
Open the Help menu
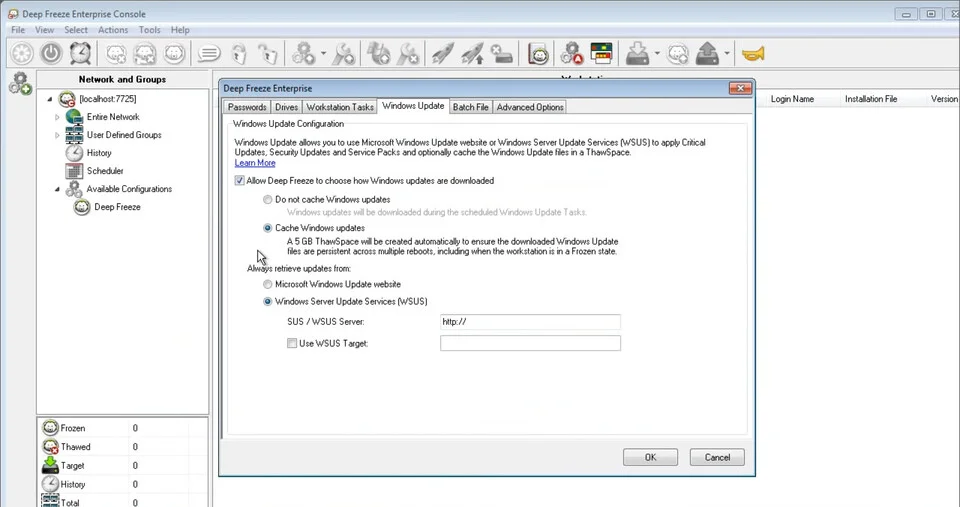(180, 29)
